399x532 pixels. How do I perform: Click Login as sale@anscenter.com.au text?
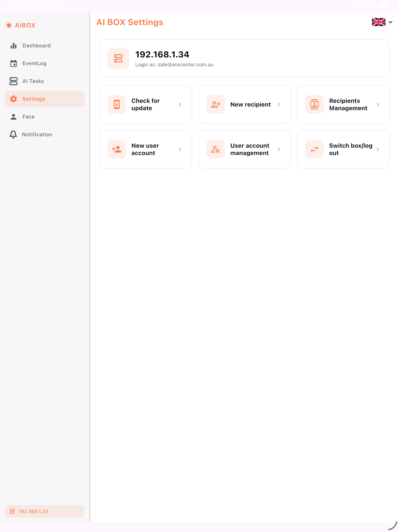point(174,65)
